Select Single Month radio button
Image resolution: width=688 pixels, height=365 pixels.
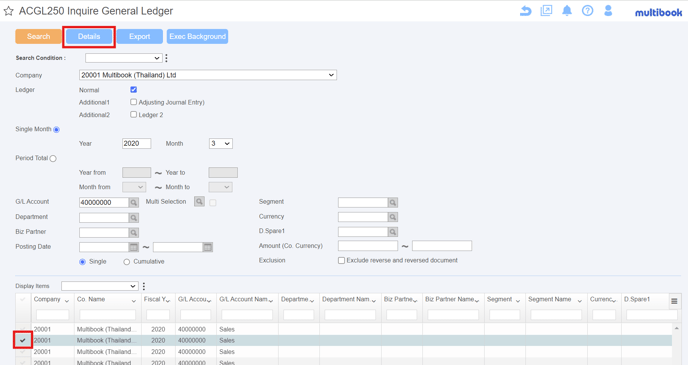coord(56,129)
